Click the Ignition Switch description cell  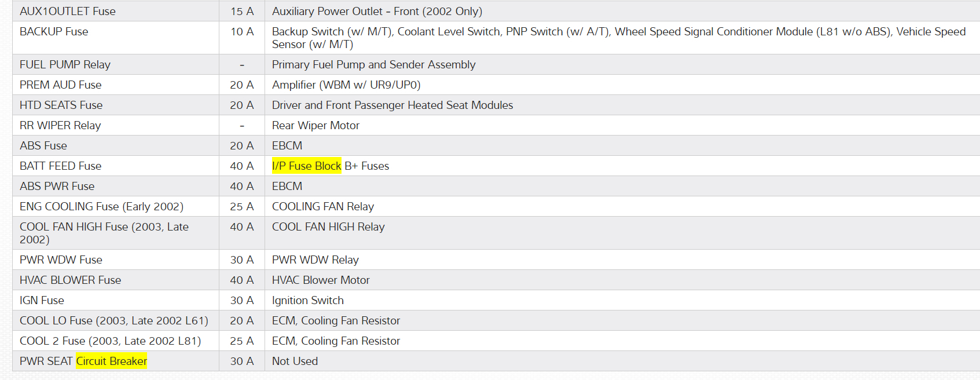[x=308, y=301]
